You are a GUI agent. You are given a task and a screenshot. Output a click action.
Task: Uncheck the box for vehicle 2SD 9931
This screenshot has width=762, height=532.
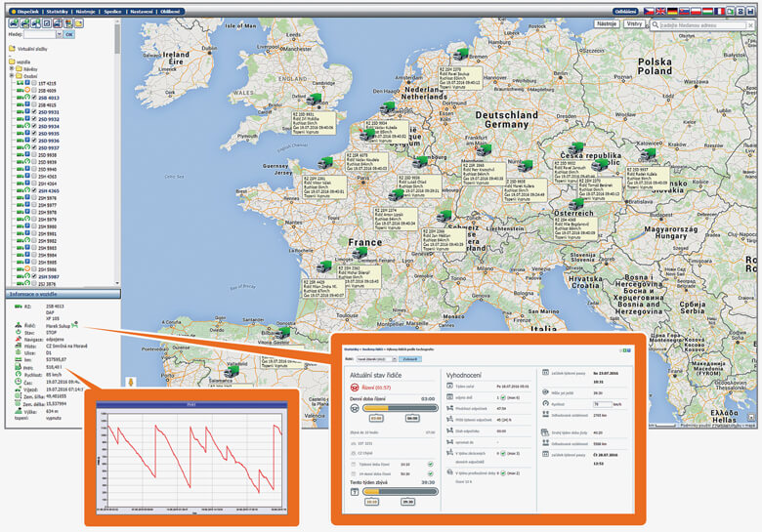tap(34, 111)
